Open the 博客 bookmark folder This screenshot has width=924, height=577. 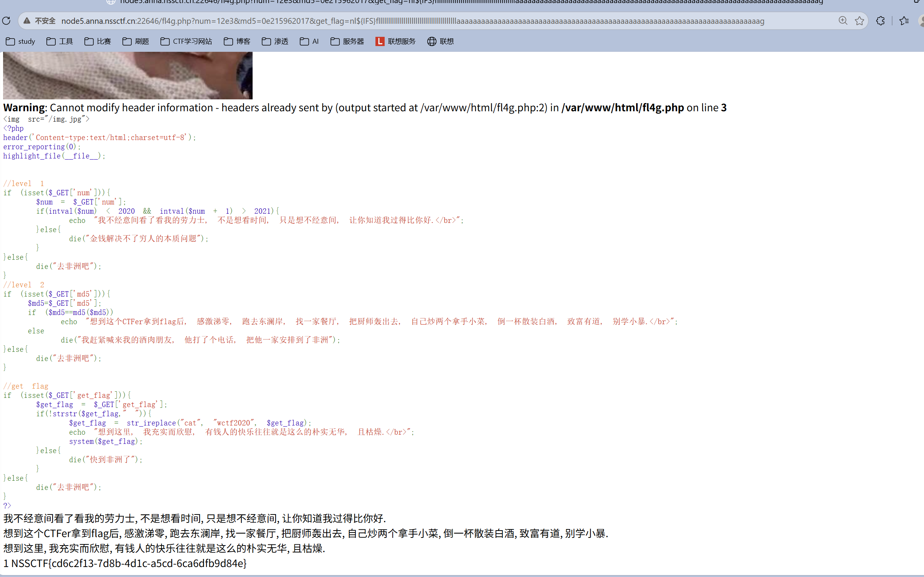coord(237,41)
